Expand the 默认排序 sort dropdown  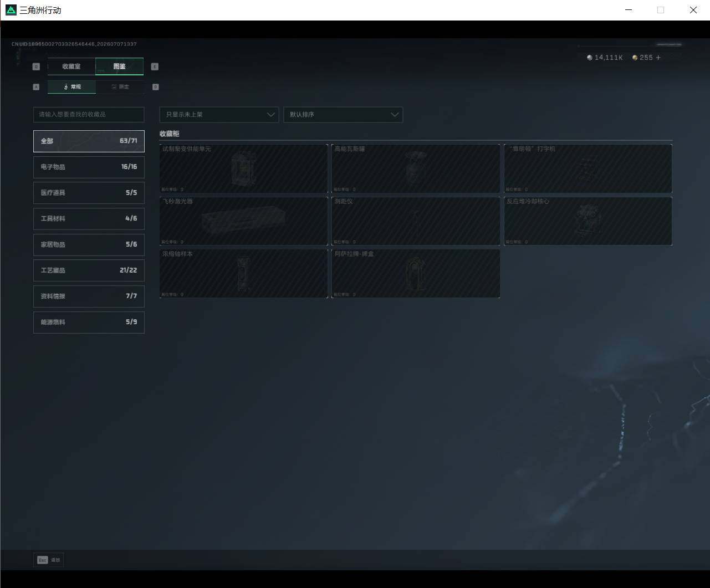tap(343, 115)
